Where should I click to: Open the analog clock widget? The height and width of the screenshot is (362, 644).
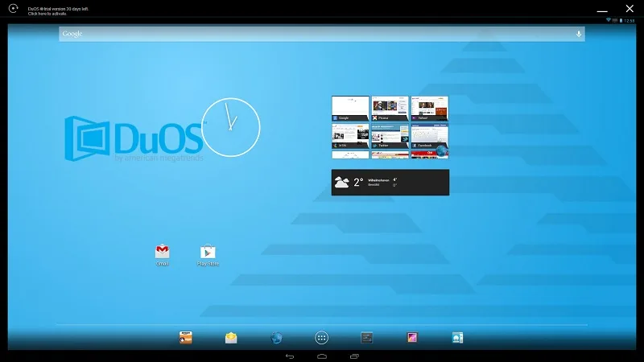pyautogui.click(x=230, y=127)
